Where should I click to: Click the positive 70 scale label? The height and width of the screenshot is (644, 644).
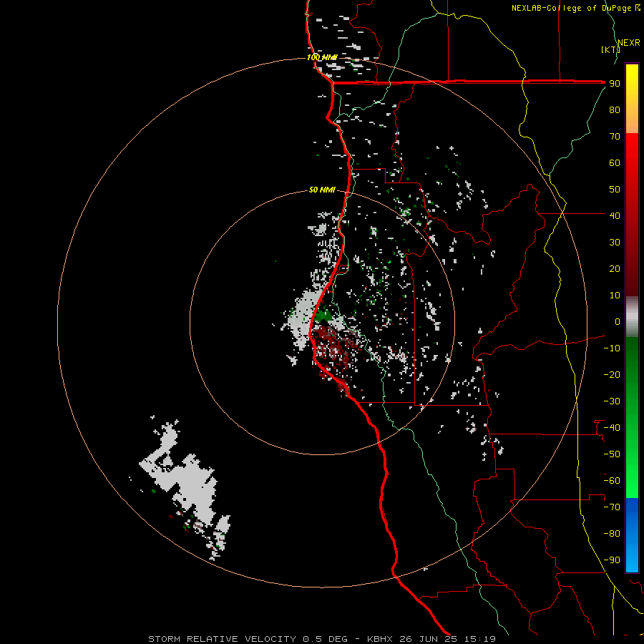[x=615, y=137]
